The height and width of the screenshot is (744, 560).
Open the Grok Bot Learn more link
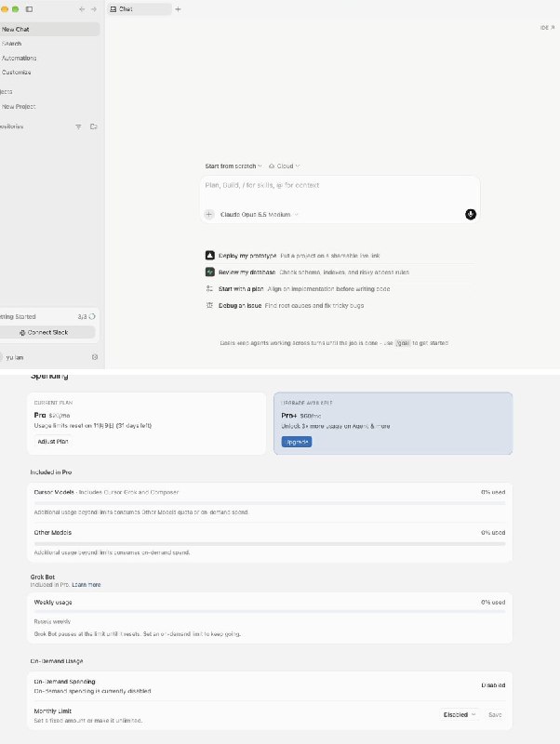[x=87, y=585]
